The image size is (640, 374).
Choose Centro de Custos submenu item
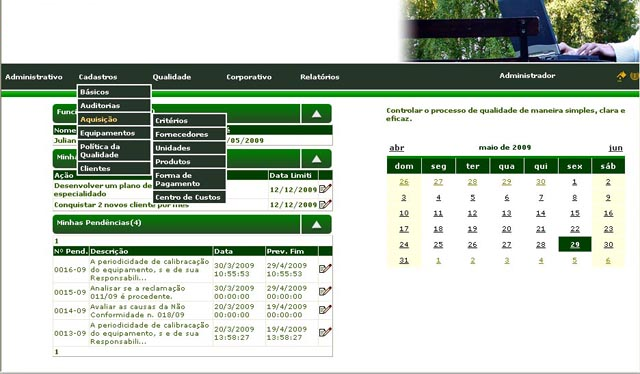tap(189, 197)
